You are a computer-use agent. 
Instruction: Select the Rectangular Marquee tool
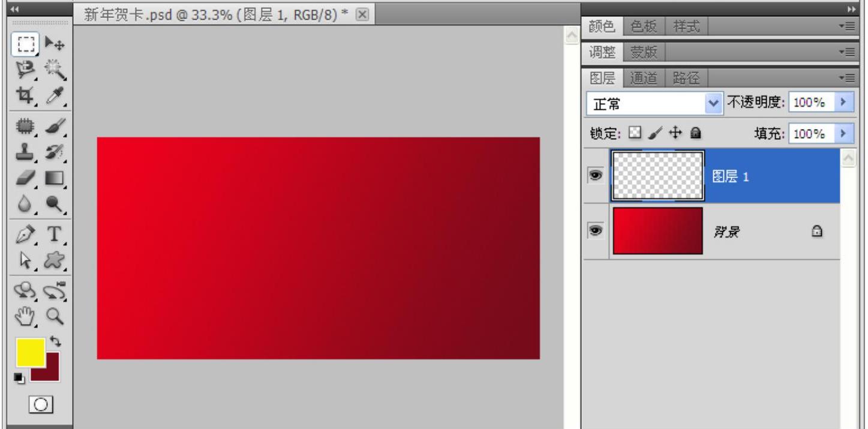pyautogui.click(x=25, y=44)
